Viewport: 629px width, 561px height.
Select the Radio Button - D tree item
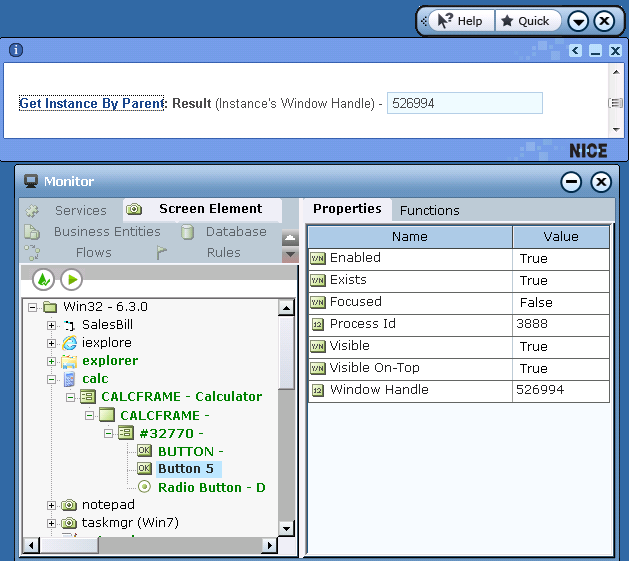click(212, 488)
